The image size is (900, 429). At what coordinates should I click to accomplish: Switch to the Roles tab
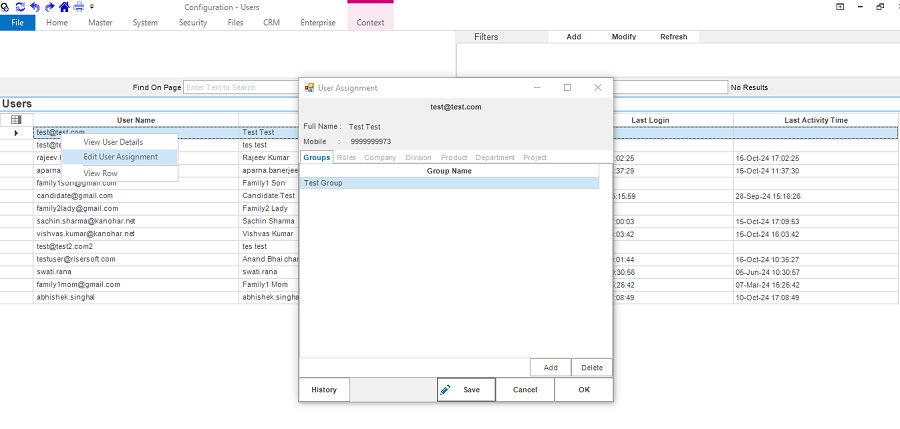point(346,157)
